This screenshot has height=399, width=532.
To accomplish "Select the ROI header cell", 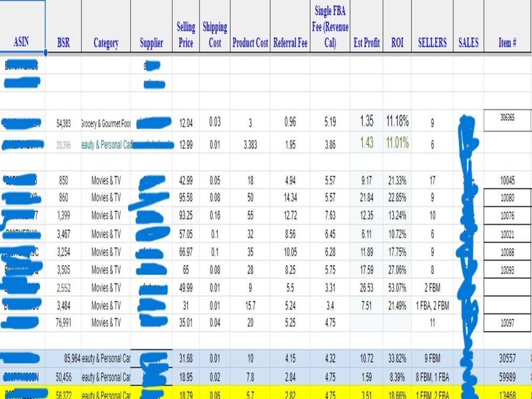I will tap(397, 26).
